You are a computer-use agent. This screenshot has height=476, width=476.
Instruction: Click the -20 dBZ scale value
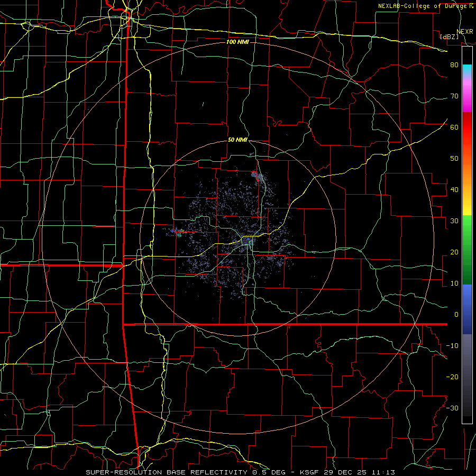click(452, 377)
